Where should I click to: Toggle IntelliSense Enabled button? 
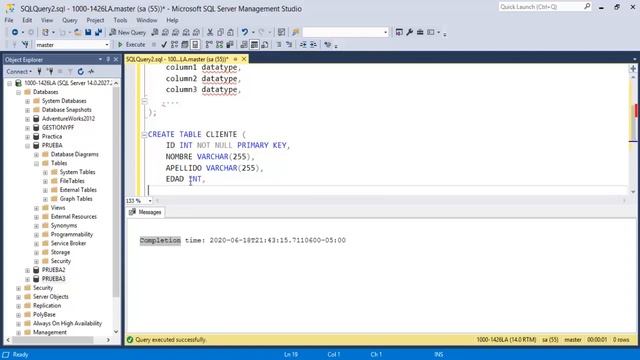point(196,44)
